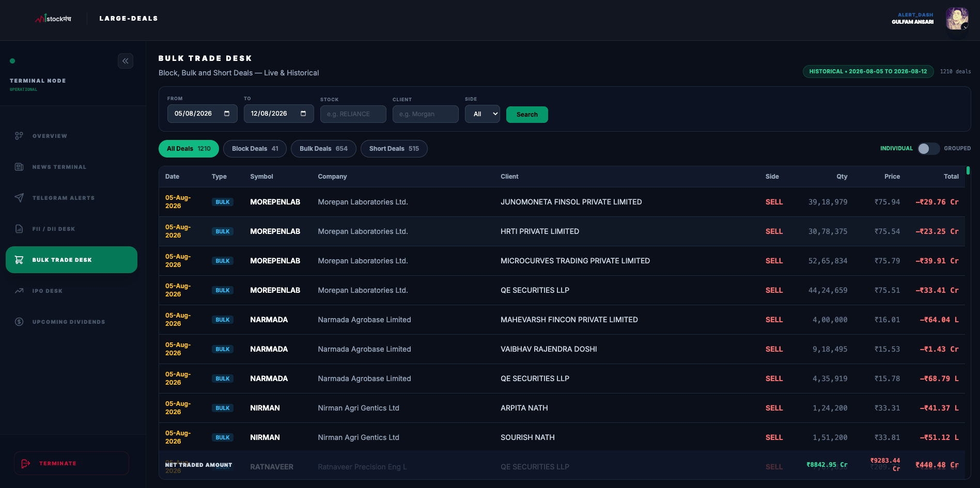Click total −₹39.91 Cr value
Viewport: 980px width, 488px height.
pyautogui.click(x=937, y=261)
